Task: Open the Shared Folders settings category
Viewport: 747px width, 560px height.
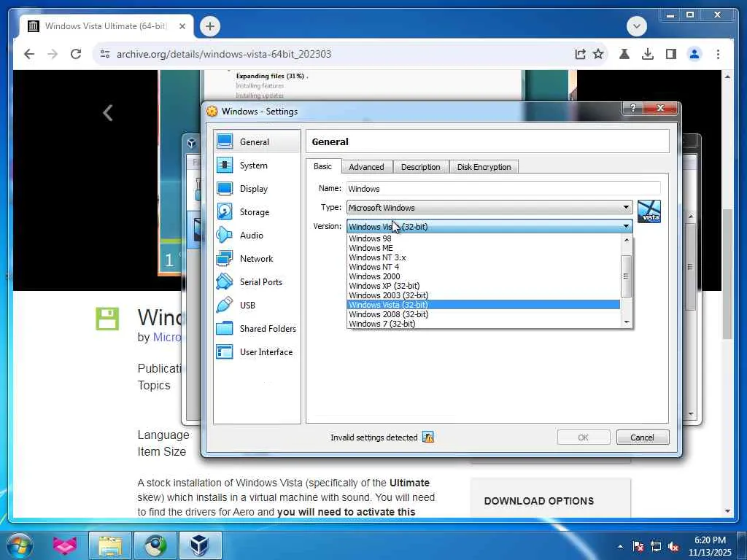Action: (x=257, y=329)
